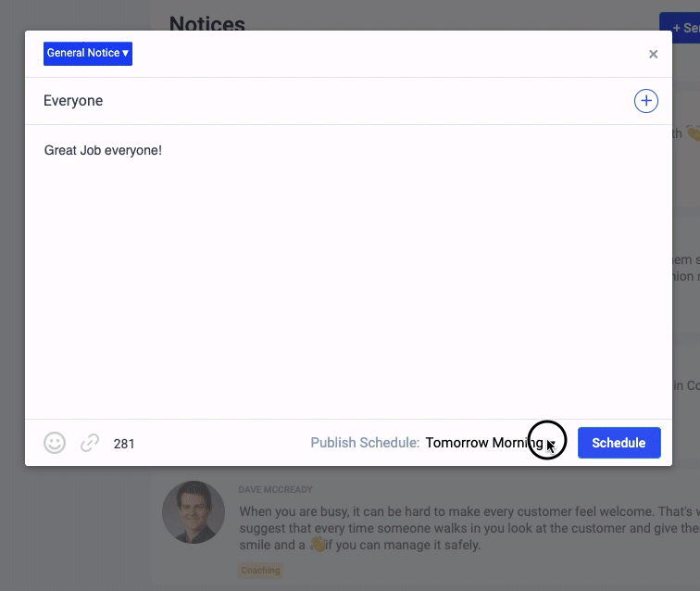Click the plus icon to add recipients

[645, 102]
